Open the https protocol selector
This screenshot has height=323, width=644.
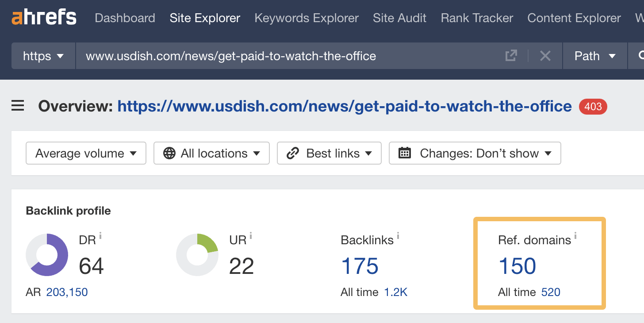point(43,56)
